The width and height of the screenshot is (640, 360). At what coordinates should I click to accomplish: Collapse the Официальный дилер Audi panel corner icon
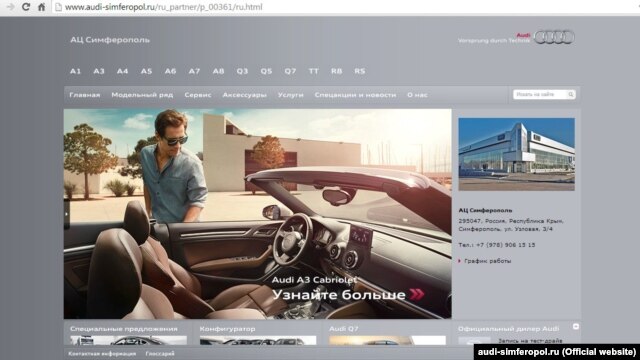pos(576,327)
